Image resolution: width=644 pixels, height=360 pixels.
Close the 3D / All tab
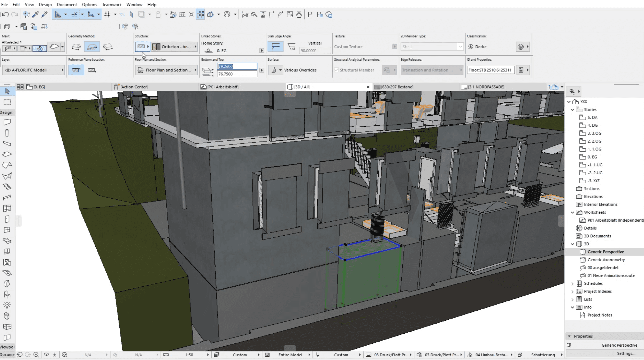pyautogui.click(x=368, y=87)
